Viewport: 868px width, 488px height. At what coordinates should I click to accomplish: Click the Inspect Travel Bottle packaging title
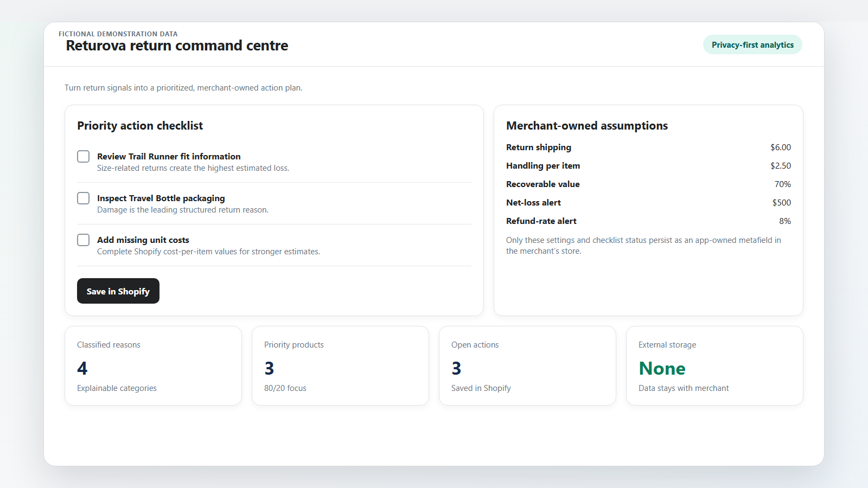(x=161, y=198)
